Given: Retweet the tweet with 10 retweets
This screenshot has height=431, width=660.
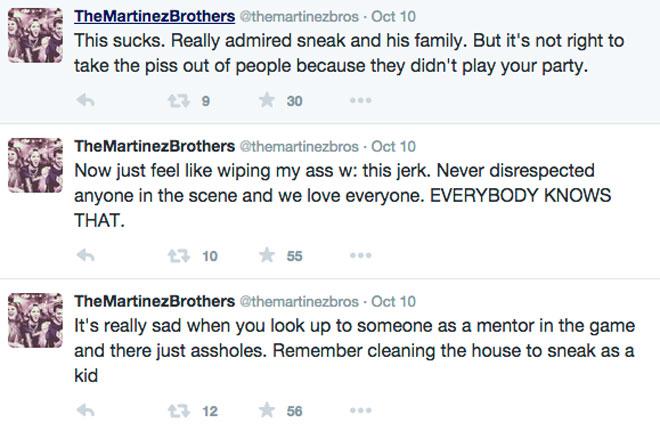Looking at the screenshot, I should click(x=178, y=256).
